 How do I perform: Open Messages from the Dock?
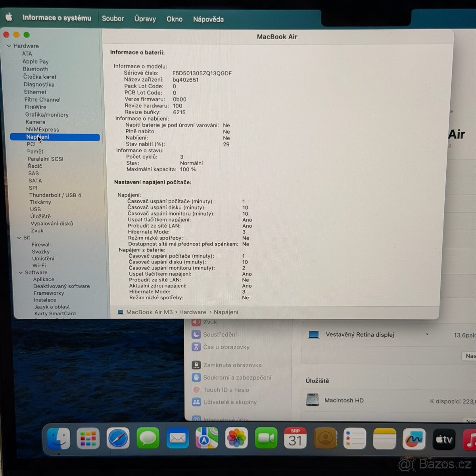pos(148,438)
